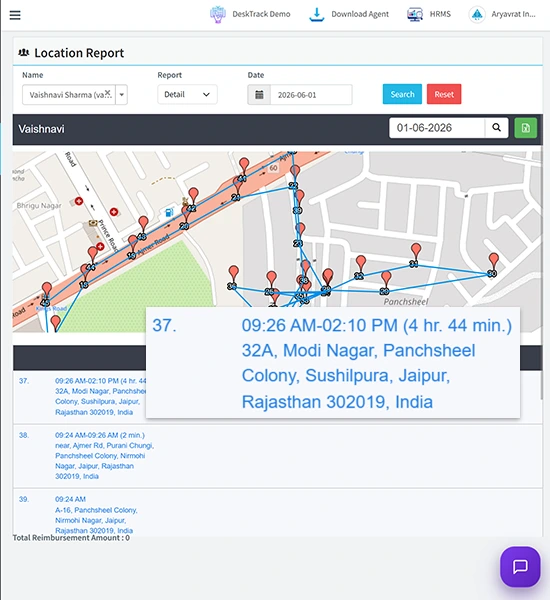
Task: Click the DeskTrack Demo logo icon
Action: coord(217,15)
